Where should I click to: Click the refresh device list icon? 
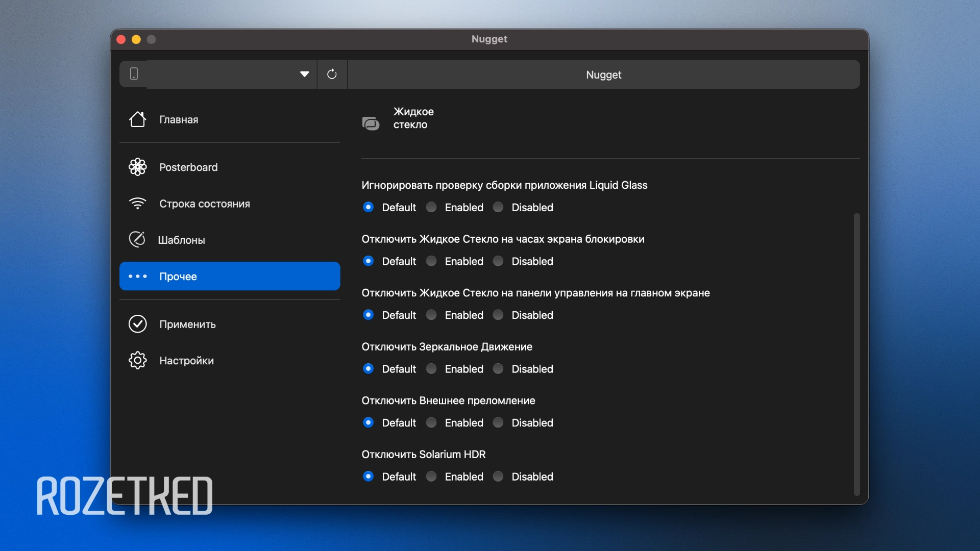332,74
